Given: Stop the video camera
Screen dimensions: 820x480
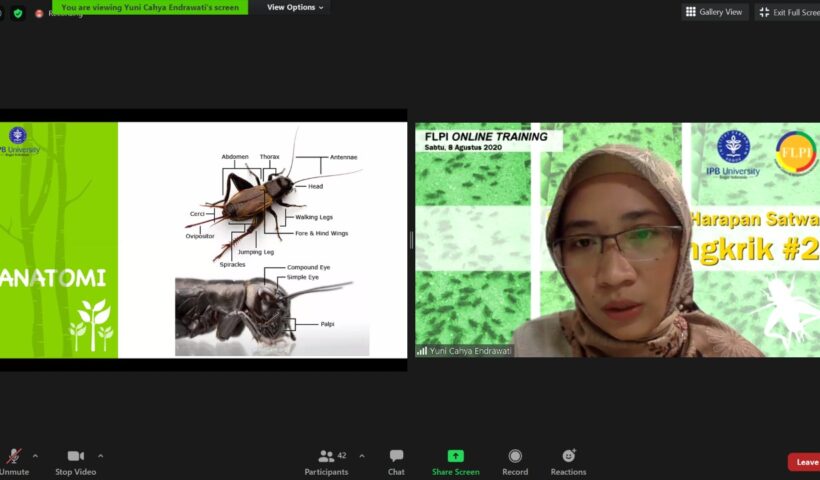Looking at the screenshot, I should 75,460.
